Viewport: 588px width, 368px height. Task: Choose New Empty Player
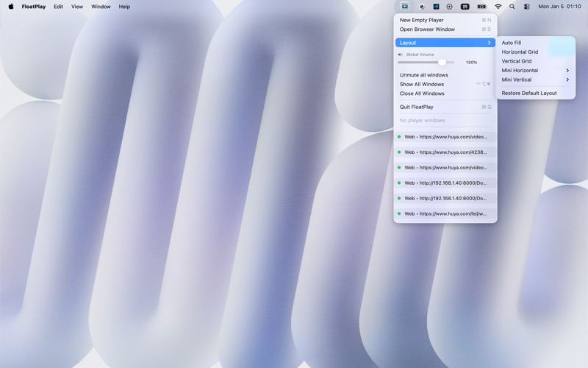(445, 20)
